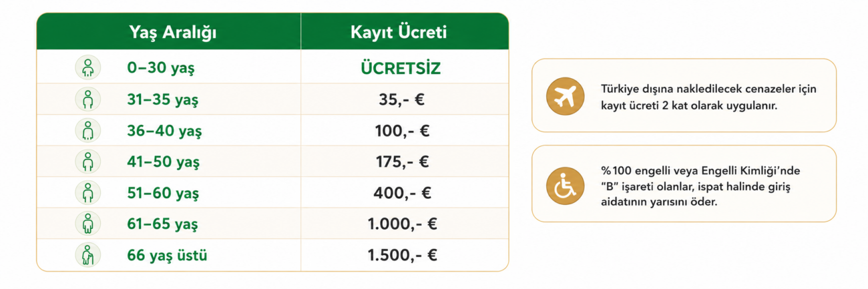Select the figure icon beside 51–60 yaş
The width and height of the screenshot is (868, 289).
pos(88,192)
